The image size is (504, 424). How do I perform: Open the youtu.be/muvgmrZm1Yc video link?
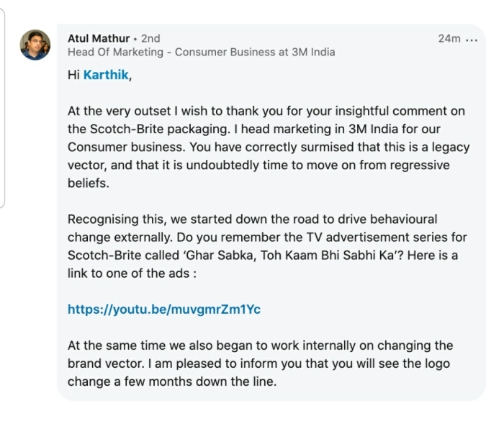click(164, 310)
